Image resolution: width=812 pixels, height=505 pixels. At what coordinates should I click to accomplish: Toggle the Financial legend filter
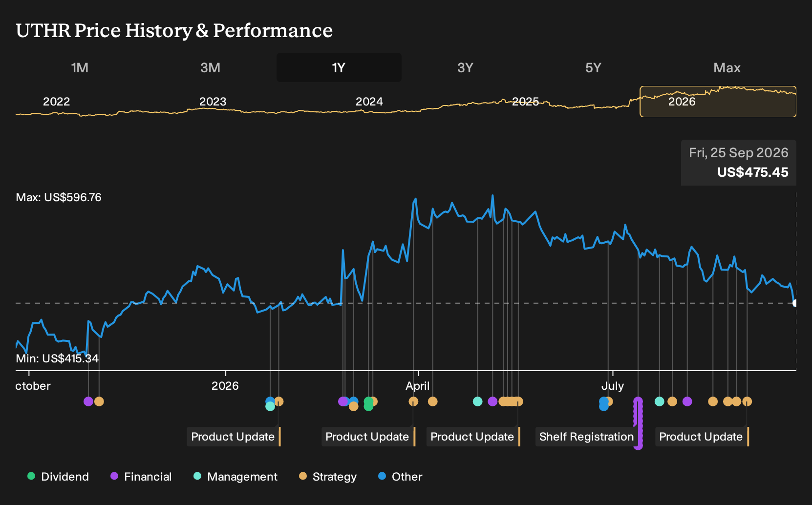point(141,477)
